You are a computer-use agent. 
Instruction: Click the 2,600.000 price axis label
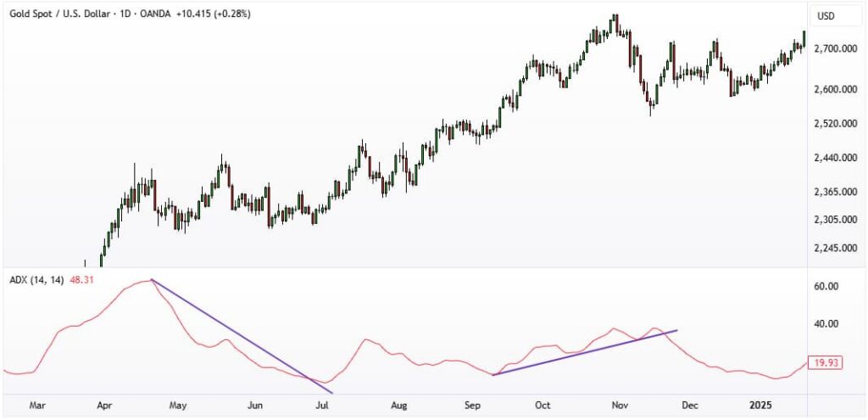coord(832,90)
